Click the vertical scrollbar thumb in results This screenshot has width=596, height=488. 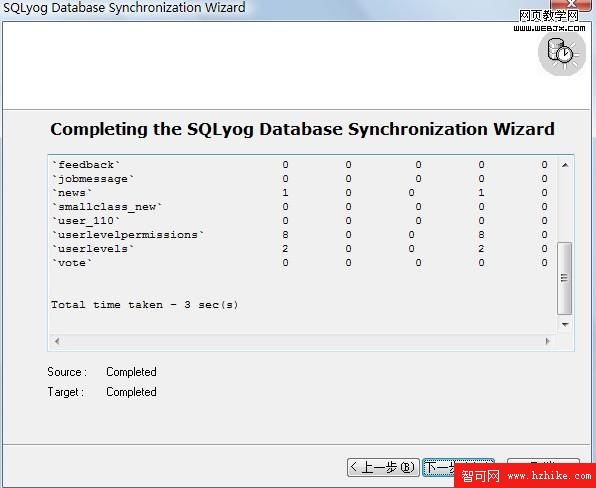pos(564,278)
